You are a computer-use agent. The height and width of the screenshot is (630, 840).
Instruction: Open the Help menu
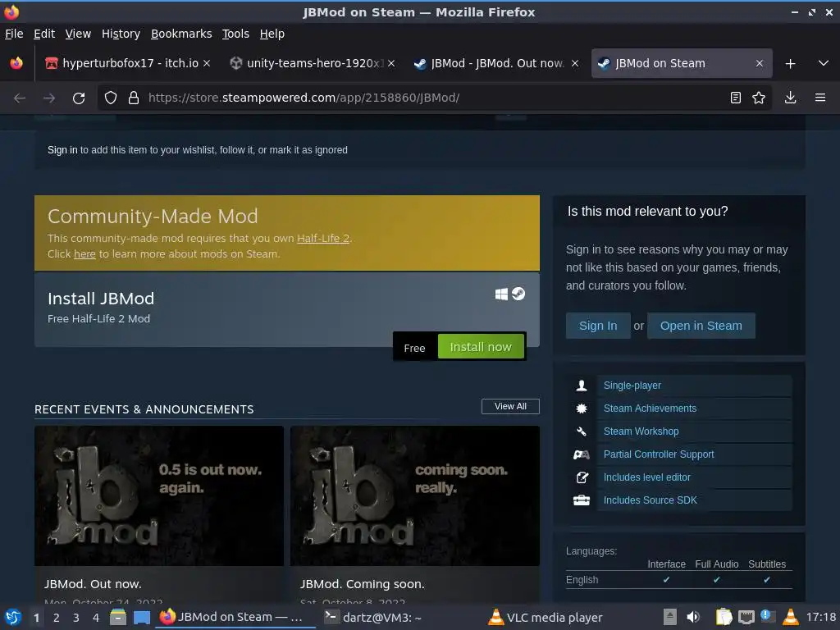[x=272, y=34]
